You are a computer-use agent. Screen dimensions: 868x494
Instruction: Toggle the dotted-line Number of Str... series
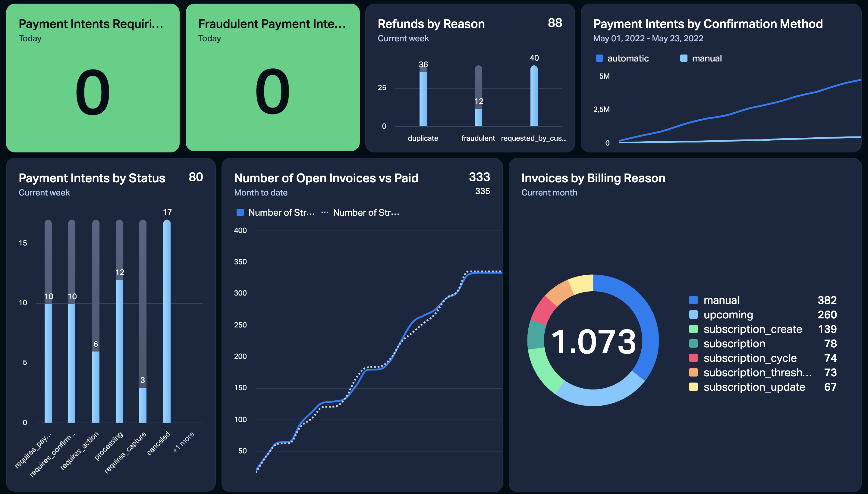[x=360, y=213]
